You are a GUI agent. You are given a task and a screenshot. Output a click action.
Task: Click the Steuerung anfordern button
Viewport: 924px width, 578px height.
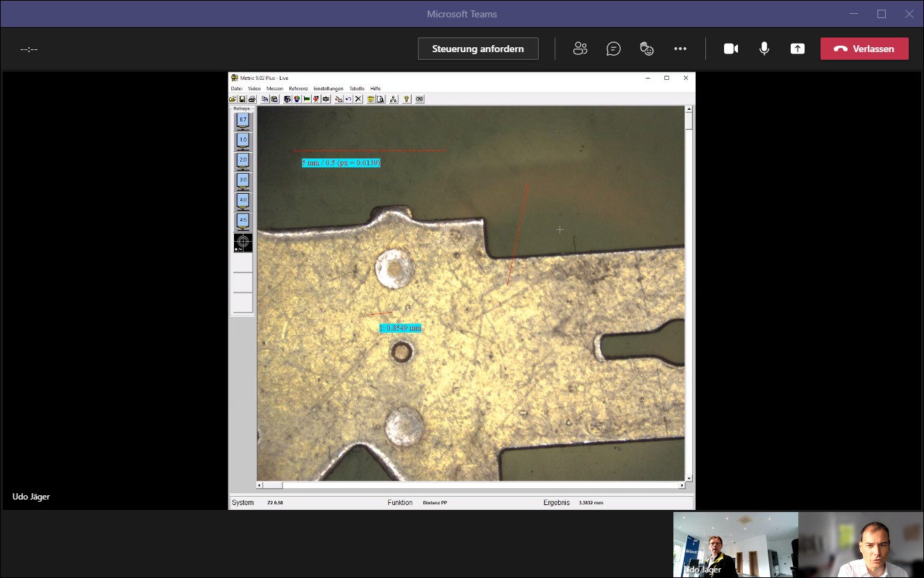pyautogui.click(x=478, y=49)
